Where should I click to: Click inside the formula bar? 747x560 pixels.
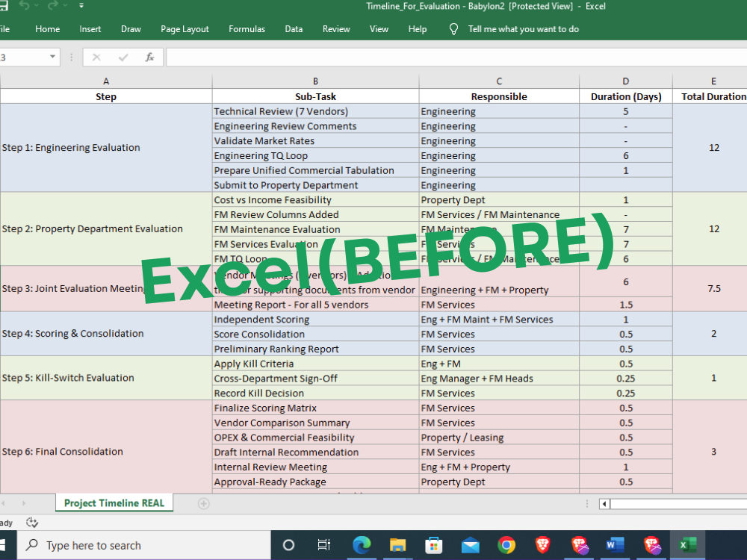[456, 57]
